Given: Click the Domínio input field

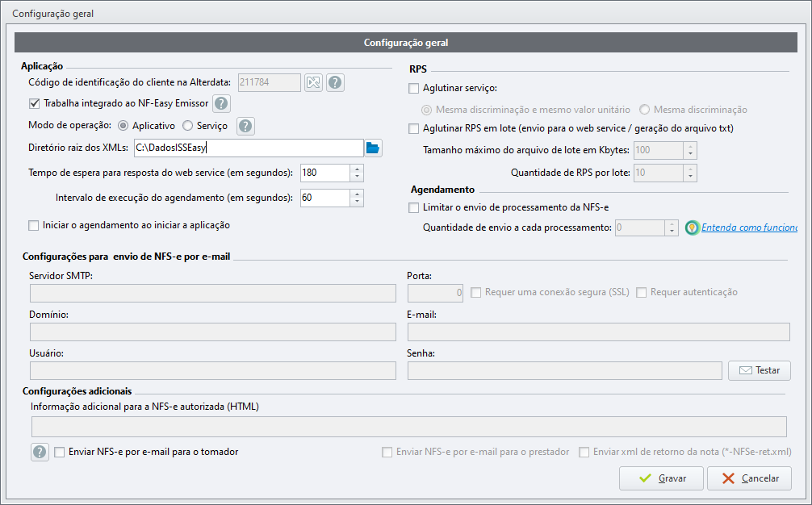Looking at the screenshot, I should (213, 332).
